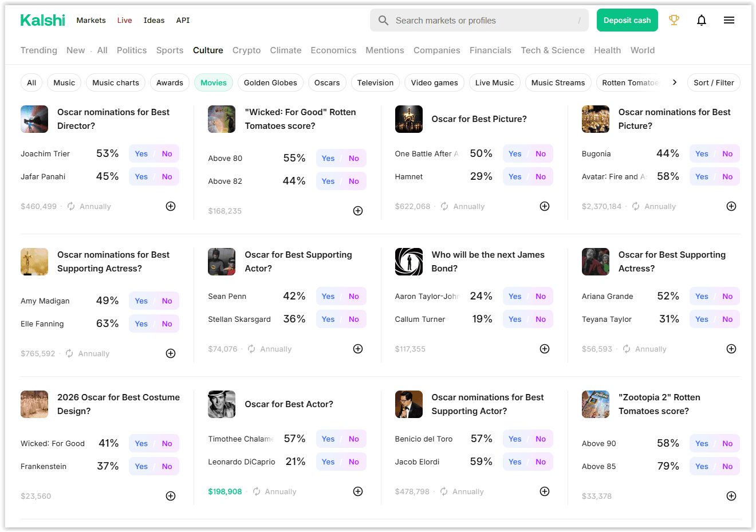Select the Golden Globes filter chip

coord(270,82)
